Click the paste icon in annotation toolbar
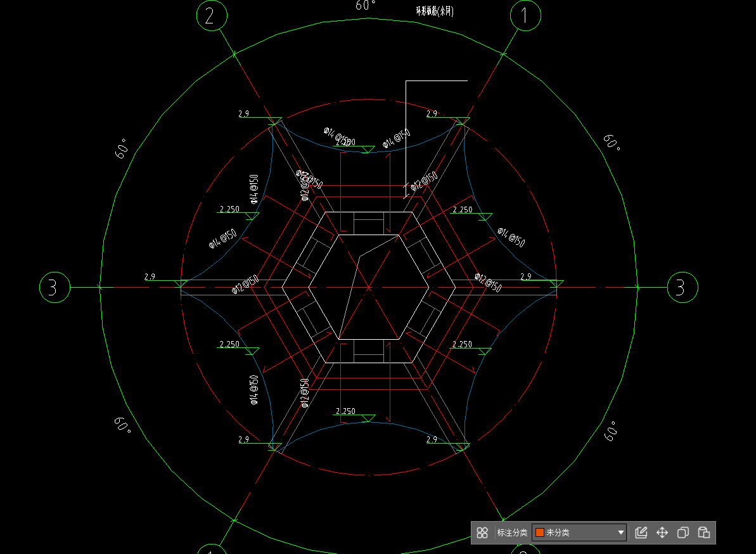The width and height of the screenshot is (756, 554). [703, 532]
